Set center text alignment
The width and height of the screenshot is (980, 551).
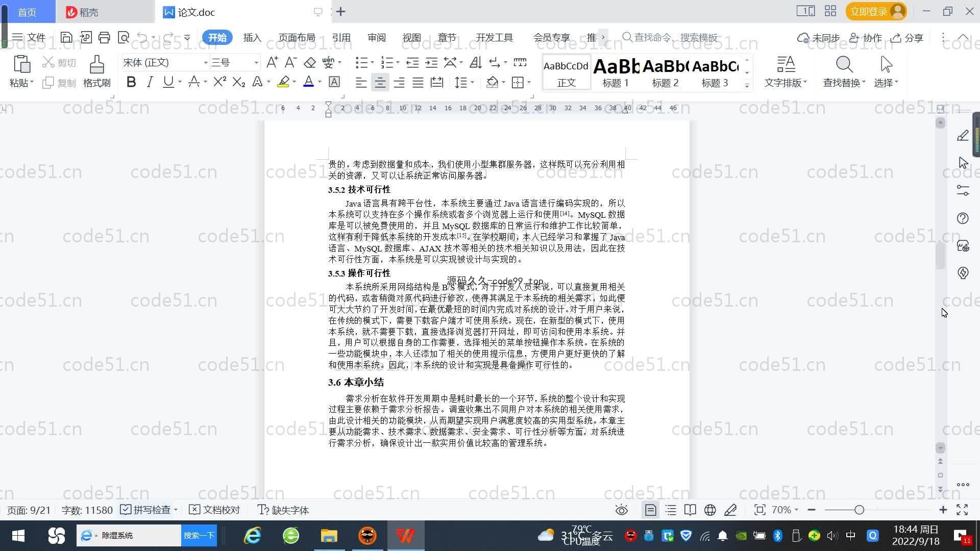pos(380,82)
